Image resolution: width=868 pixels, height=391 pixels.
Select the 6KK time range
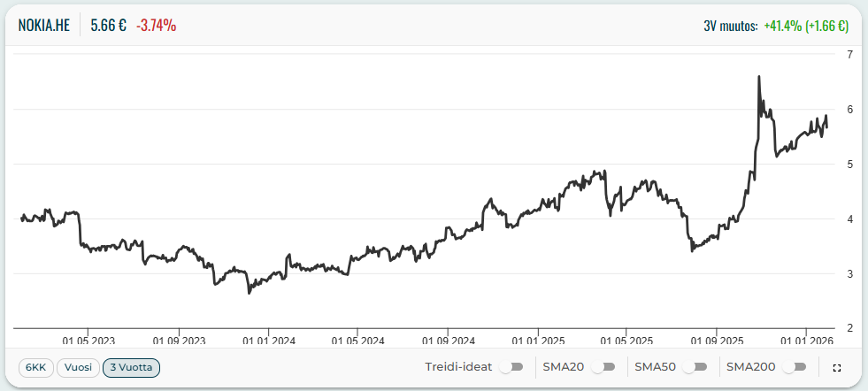(x=35, y=367)
